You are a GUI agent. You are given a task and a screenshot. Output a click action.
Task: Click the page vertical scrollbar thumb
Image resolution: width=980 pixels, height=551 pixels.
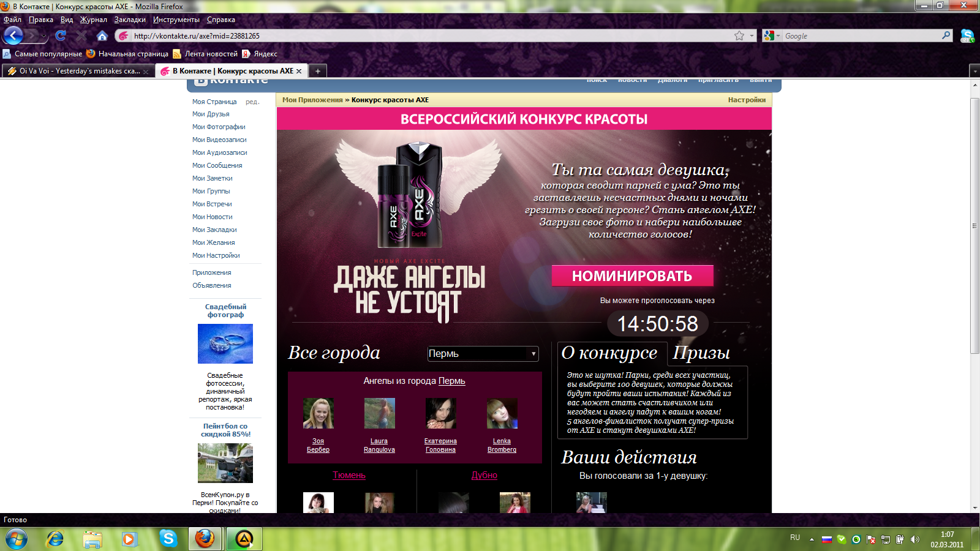tap(975, 225)
